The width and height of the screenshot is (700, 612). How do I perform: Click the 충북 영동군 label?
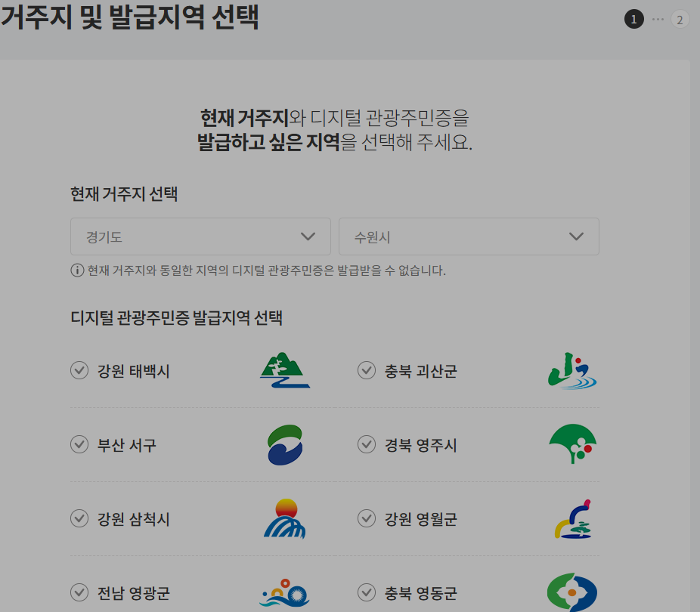[x=421, y=593]
